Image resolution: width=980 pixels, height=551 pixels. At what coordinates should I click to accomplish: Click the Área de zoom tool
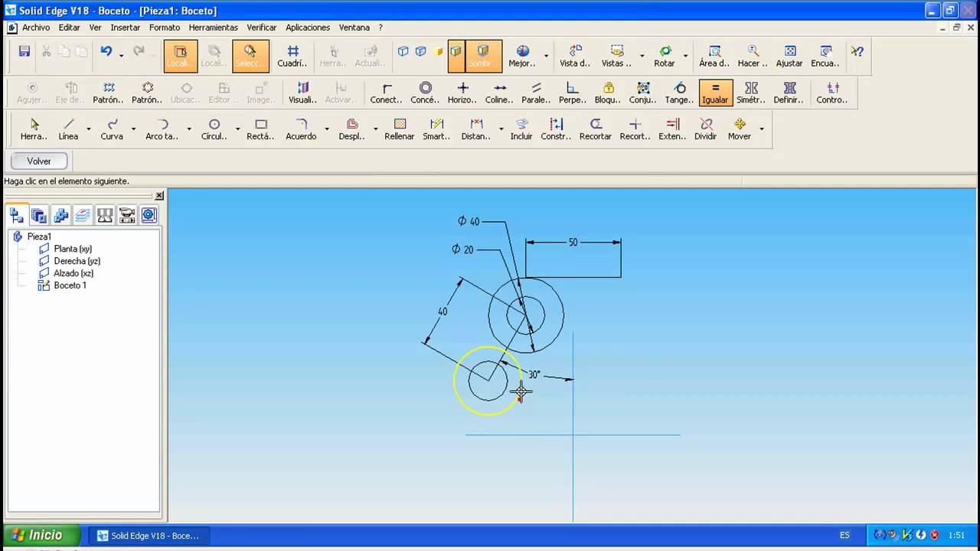point(714,56)
